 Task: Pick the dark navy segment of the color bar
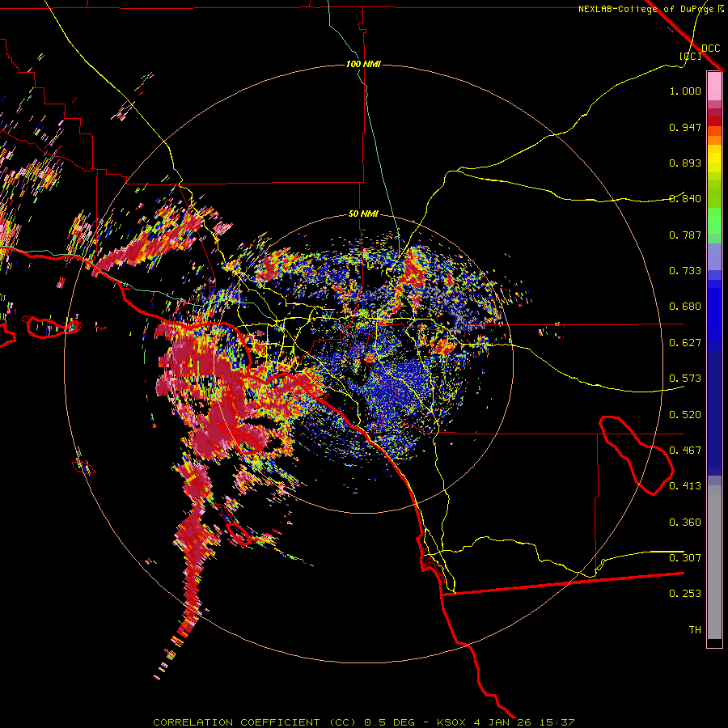pos(714,408)
